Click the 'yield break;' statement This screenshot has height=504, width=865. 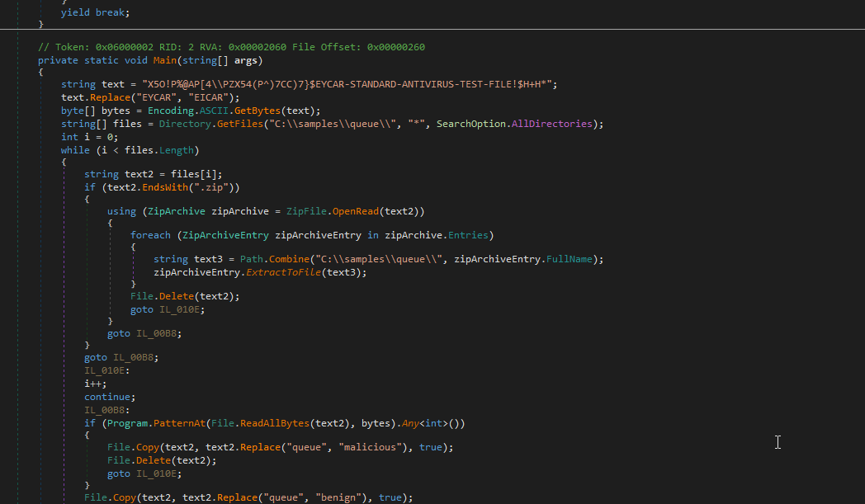[96, 12]
